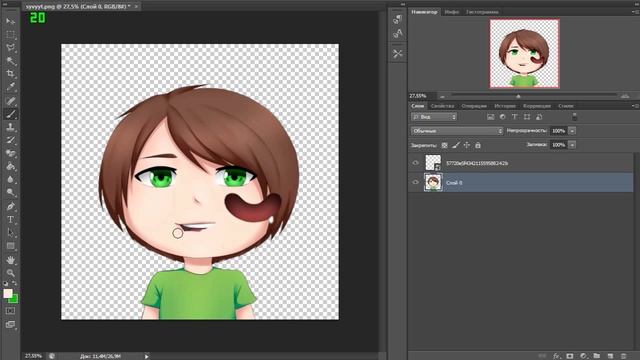Toggle smart object layer filter
This screenshot has width=640, height=360.
point(539,117)
